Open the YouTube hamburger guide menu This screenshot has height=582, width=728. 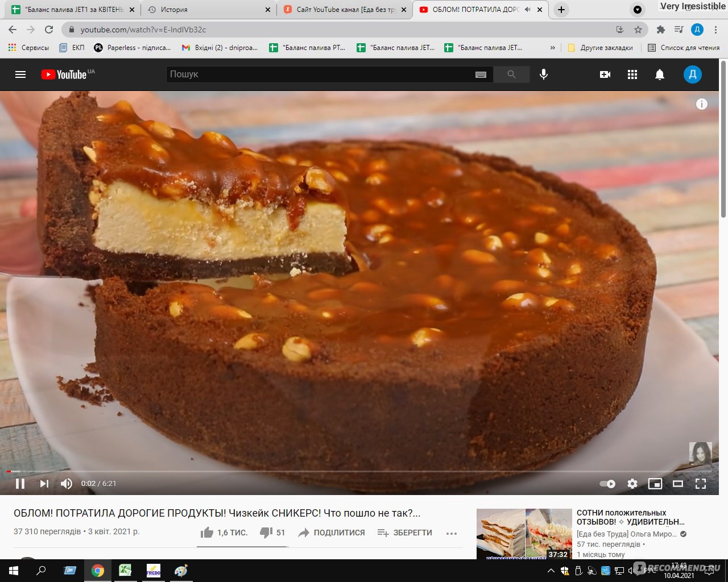(20, 74)
